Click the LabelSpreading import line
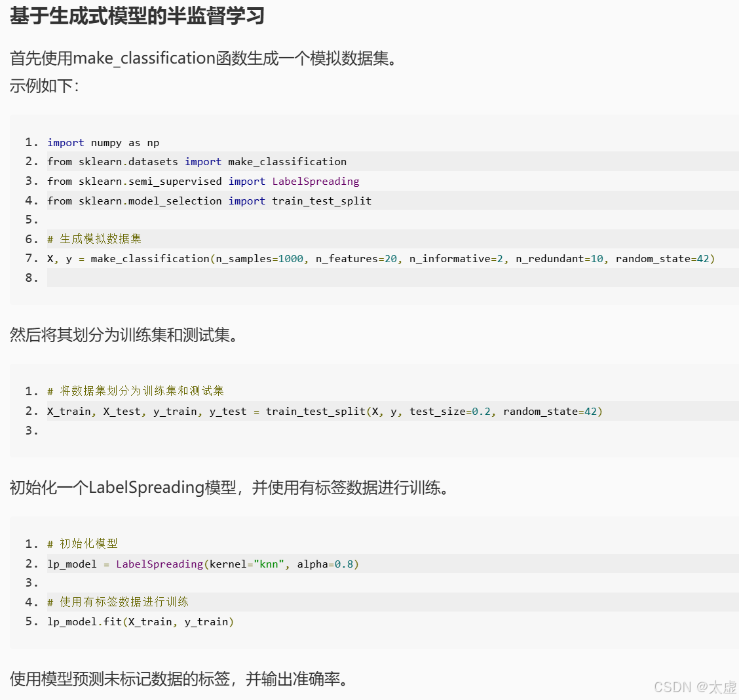739x700 pixels. (203, 182)
